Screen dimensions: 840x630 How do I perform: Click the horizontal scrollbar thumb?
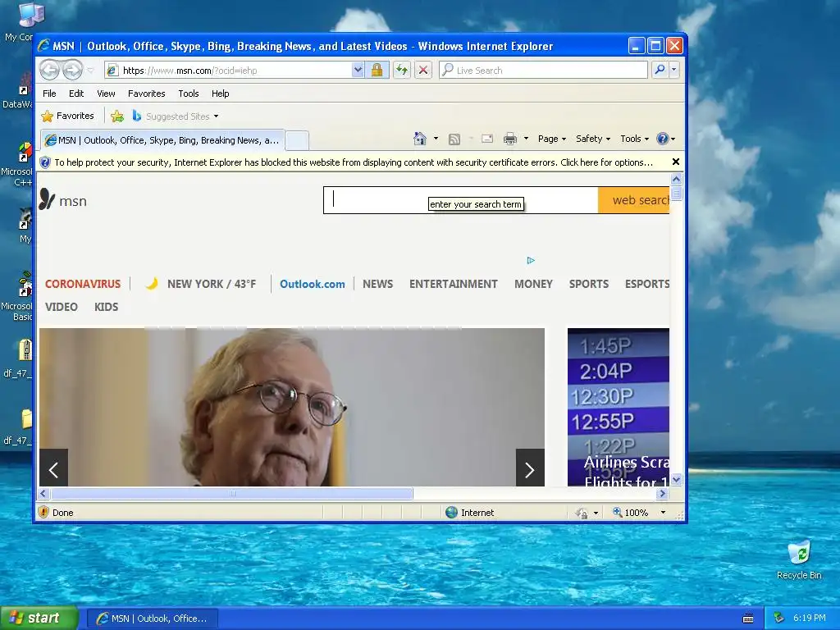point(232,493)
